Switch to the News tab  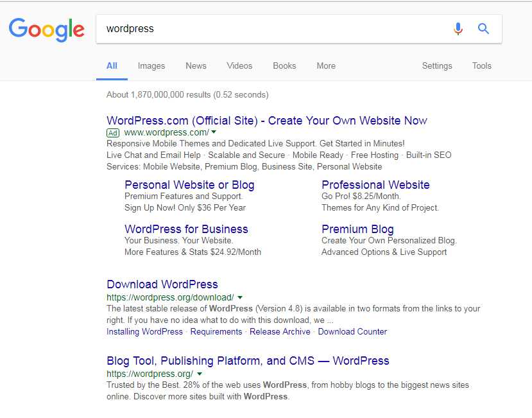(x=196, y=65)
